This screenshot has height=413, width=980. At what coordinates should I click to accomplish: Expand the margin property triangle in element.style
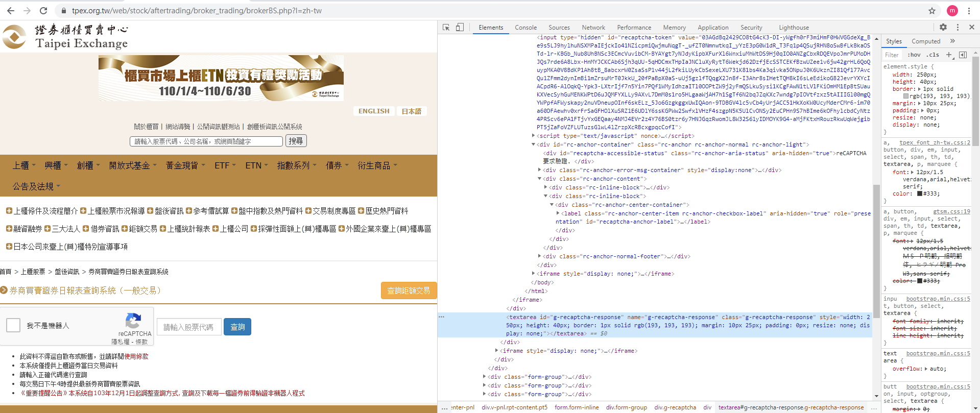click(x=918, y=103)
